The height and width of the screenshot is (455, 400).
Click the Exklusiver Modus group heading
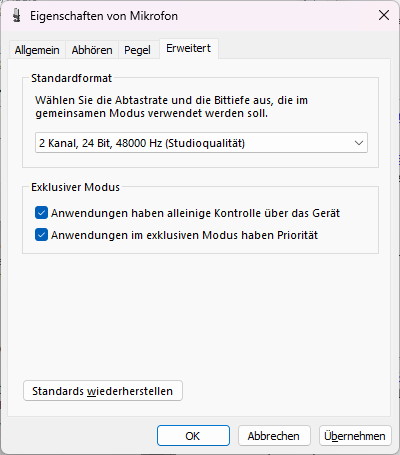pyautogui.click(x=75, y=187)
